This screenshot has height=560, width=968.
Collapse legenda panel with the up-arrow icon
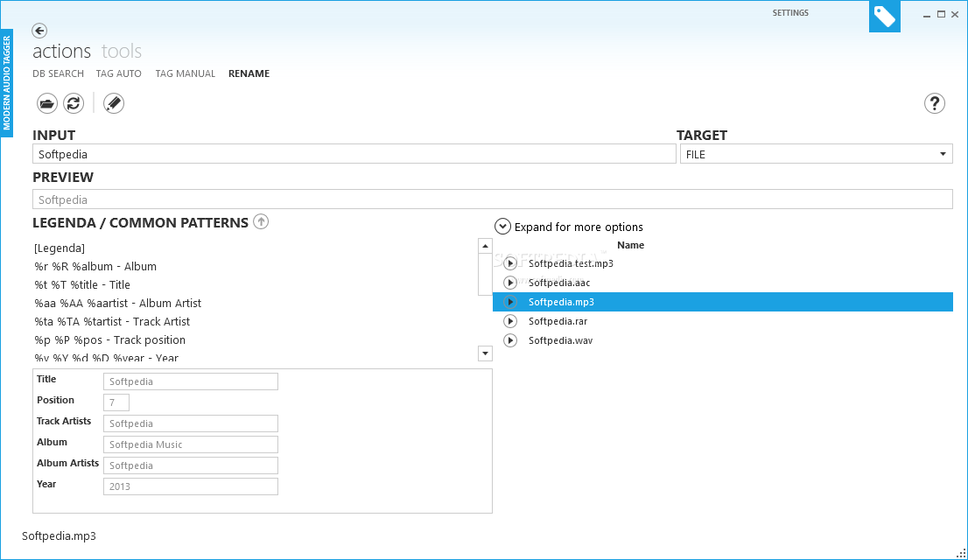(261, 222)
